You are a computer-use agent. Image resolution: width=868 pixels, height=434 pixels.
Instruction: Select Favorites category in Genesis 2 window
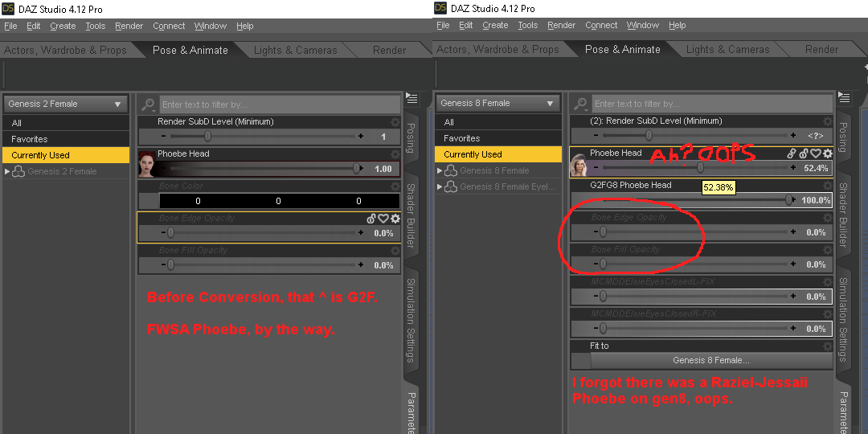[66, 139]
